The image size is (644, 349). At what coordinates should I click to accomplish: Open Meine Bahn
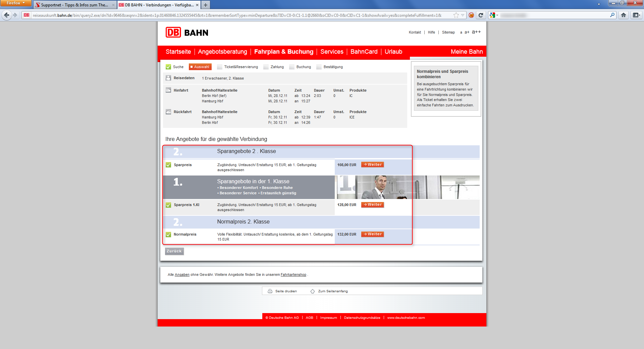(x=467, y=52)
